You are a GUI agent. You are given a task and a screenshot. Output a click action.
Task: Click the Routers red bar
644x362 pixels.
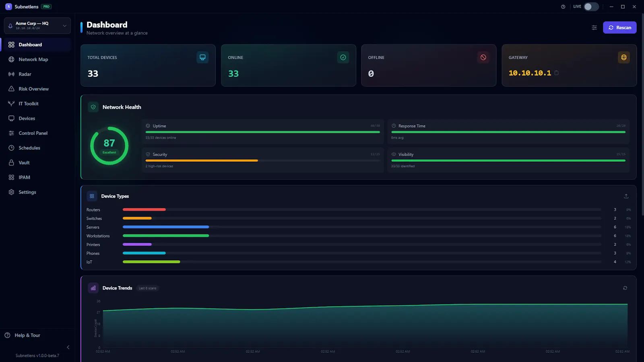click(x=144, y=210)
